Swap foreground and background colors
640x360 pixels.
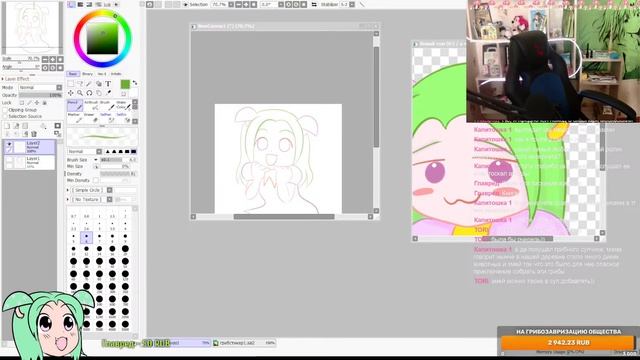(x=135, y=83)
